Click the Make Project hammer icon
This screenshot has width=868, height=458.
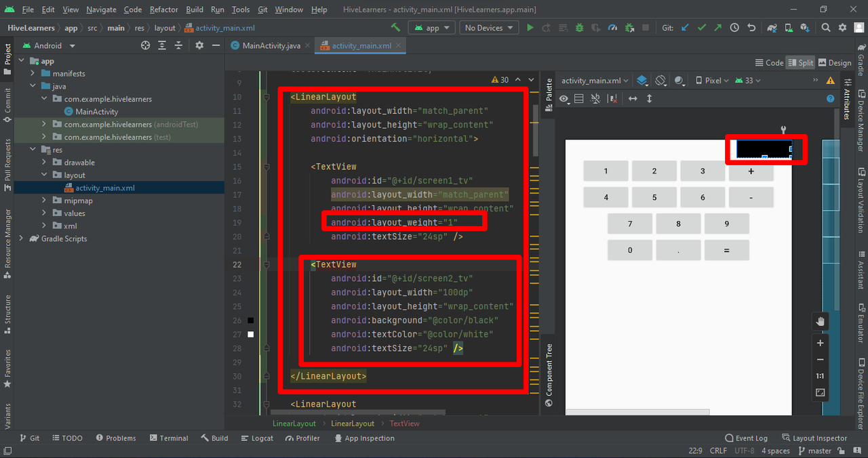click(x=395, y=28)
